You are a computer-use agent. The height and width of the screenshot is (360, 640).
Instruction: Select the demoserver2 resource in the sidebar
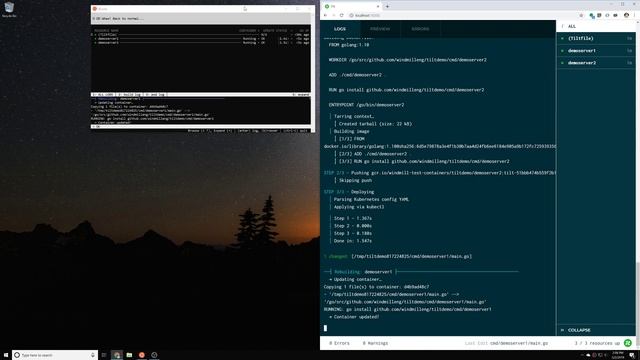coord(596,63)
